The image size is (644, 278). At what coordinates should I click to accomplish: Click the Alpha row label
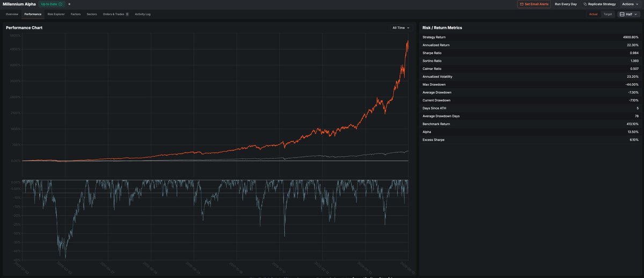coord(427,131)
